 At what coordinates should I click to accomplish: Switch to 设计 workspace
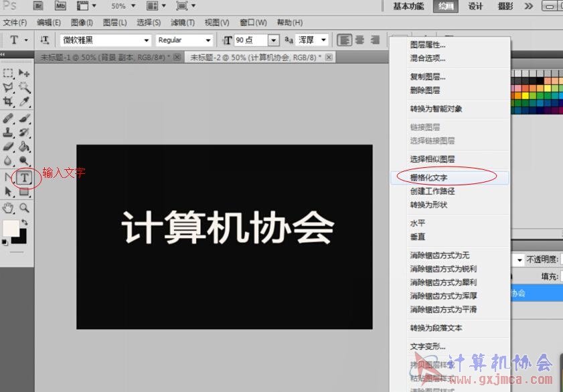(475, 6)
